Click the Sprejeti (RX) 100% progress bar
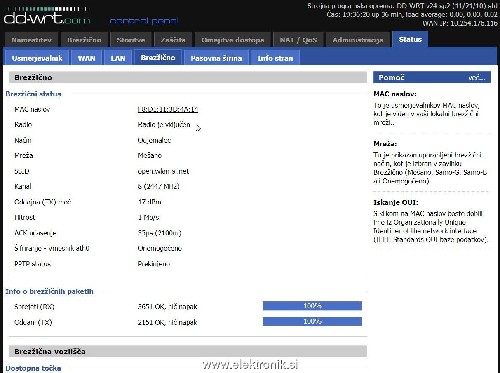The height and width of the screenshot is (373, 500). pyautogui.click(x=312, y=306)
